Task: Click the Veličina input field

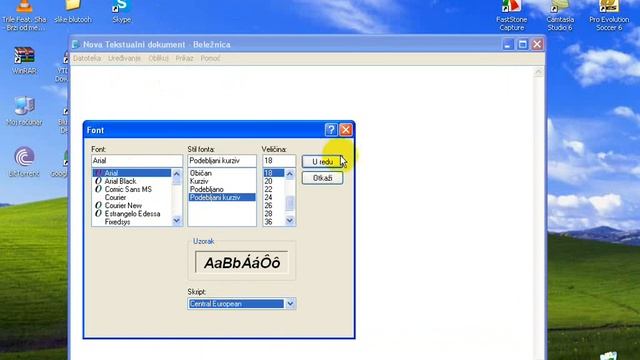Action: [279, 160]
